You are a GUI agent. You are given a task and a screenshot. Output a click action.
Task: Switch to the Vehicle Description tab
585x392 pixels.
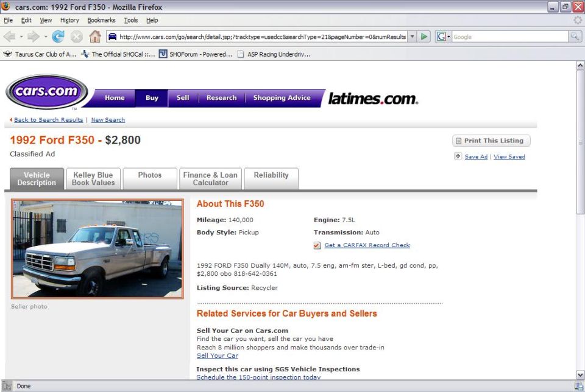[37, 179]
